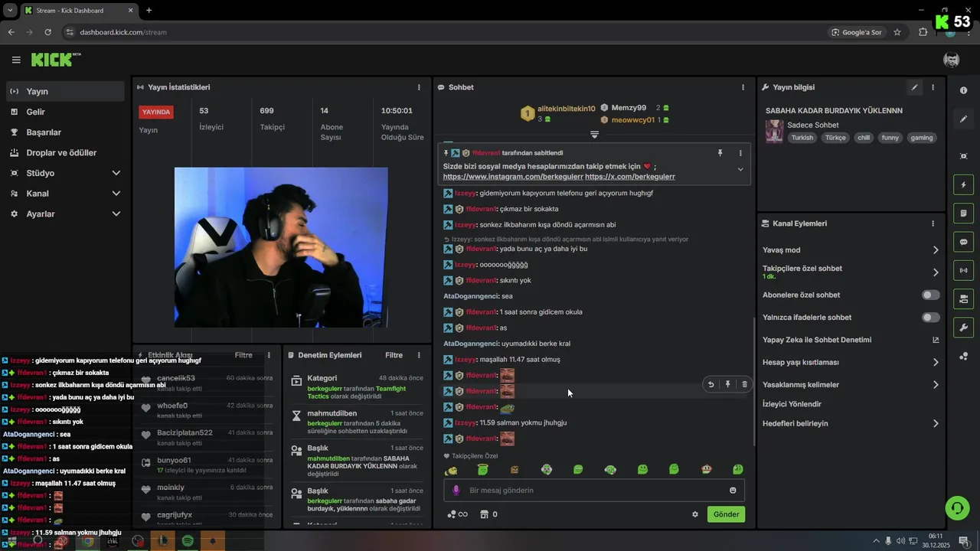Open the green support headset bubble
The width and height of the screenshot is (980, 551).
957,508
